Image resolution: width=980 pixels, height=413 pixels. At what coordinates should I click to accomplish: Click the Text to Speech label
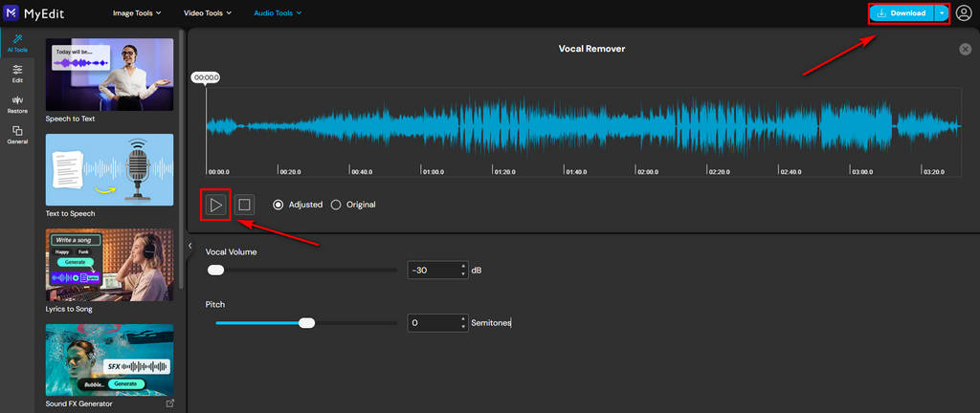coord(70,213)
